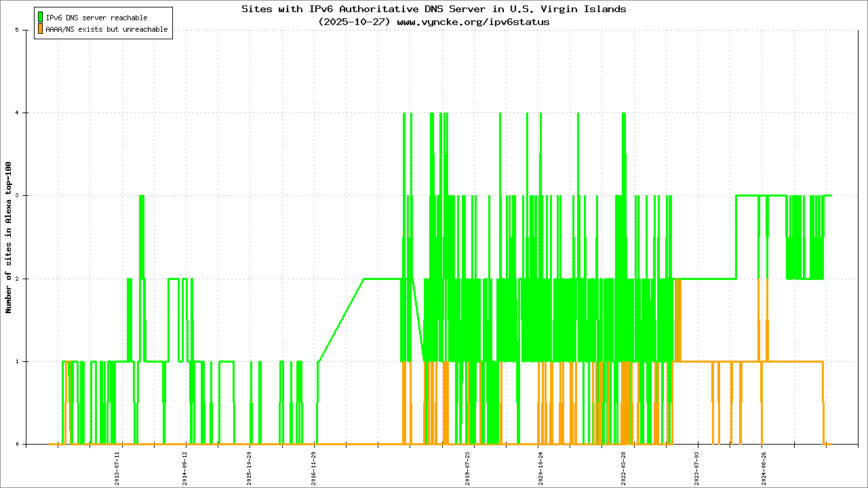This screenshot has width=868, height=488.
Task: Click the green legend color swatch
Action: pos(41,17)
